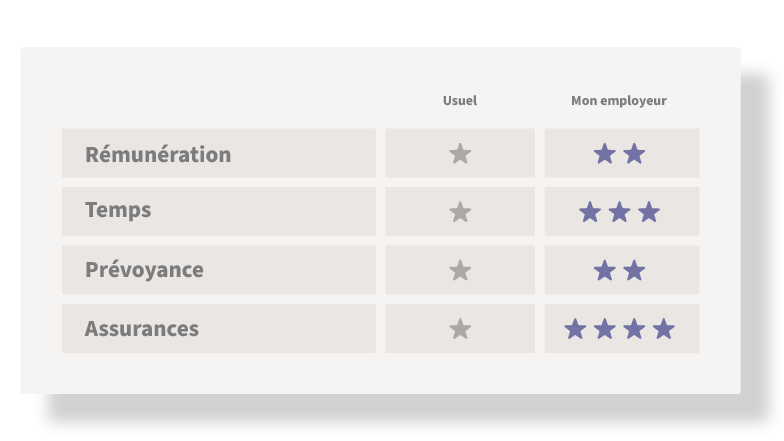The image size is (784, 441).
Task: Click the Usuel column header
Action: pos(460,100)
